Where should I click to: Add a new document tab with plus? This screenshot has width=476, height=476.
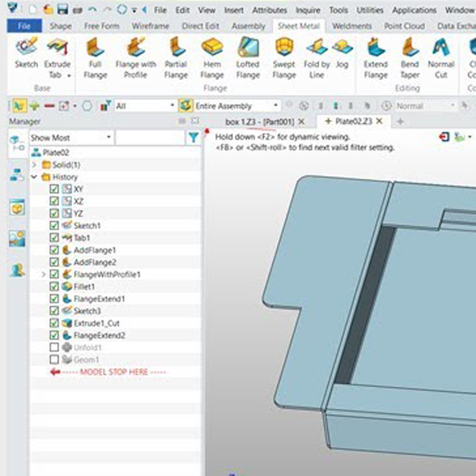(x=401, y=121)
